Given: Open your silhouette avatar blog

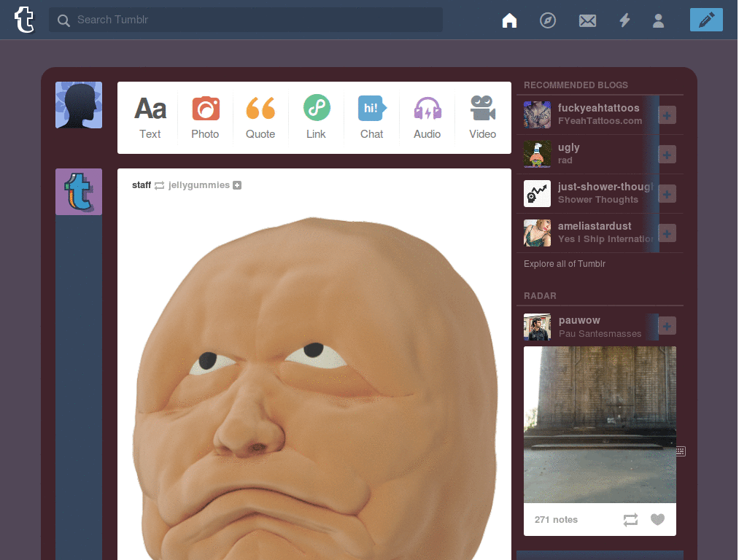Looking at the screenshot, I should click(79, 105).
